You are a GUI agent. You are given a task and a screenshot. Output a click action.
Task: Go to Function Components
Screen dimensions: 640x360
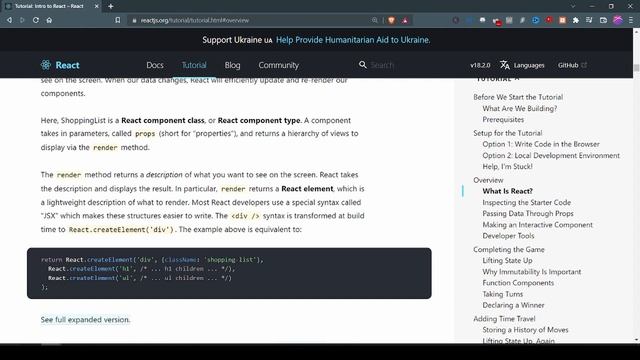[518, 283]
